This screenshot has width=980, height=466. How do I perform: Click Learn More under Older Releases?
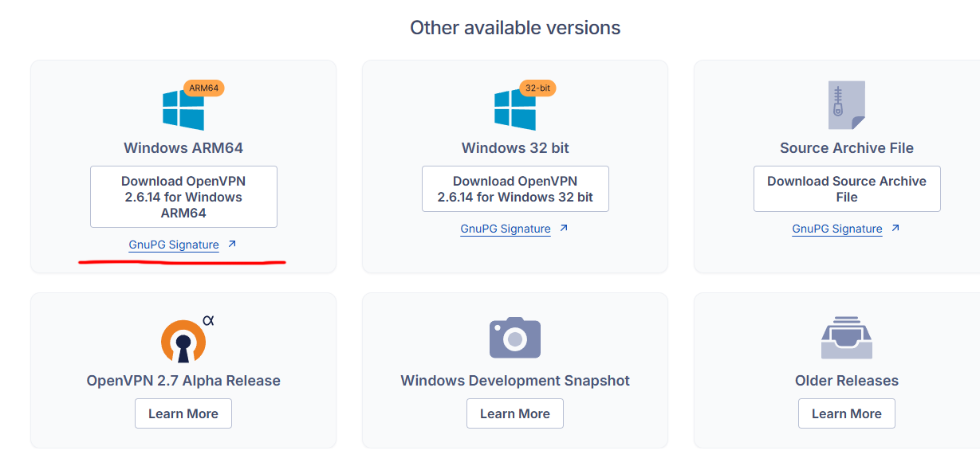click(x=846, y=413)
